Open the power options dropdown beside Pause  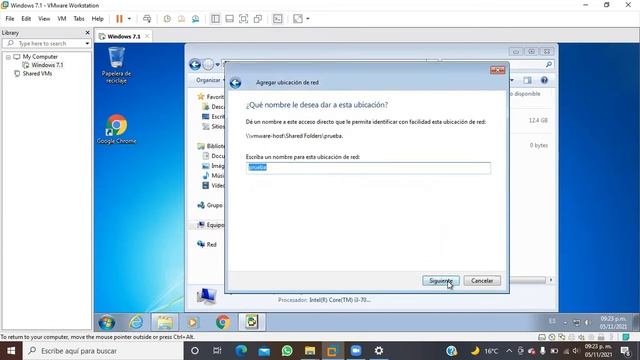point(129,19)
